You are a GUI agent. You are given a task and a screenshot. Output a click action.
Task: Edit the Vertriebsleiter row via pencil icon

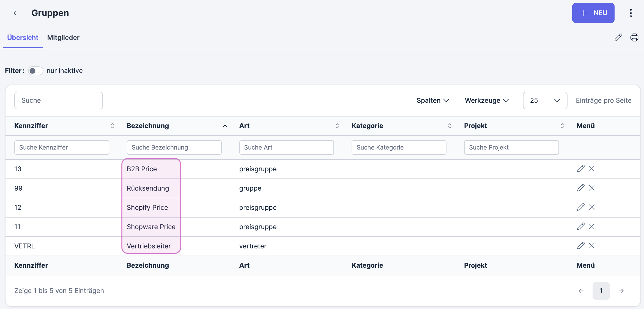pyautogui.click(x=581, y=246)
